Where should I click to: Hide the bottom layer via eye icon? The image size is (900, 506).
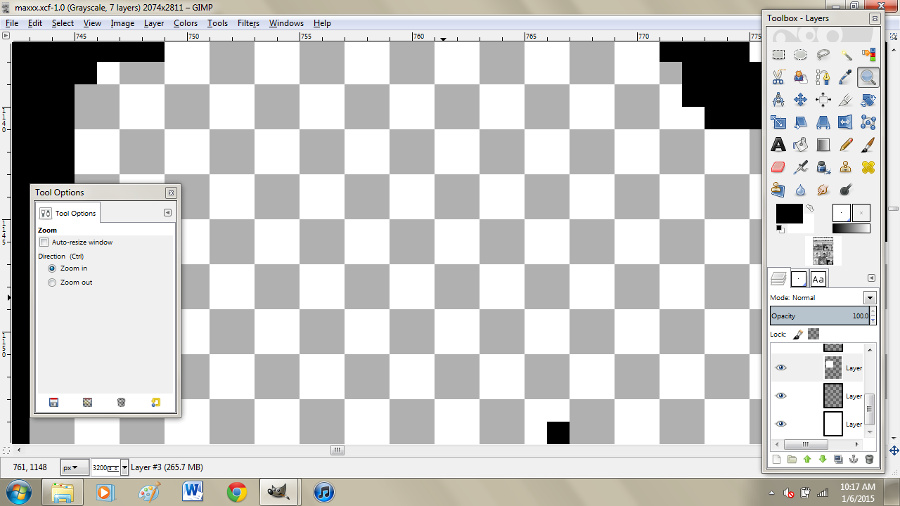781,424
